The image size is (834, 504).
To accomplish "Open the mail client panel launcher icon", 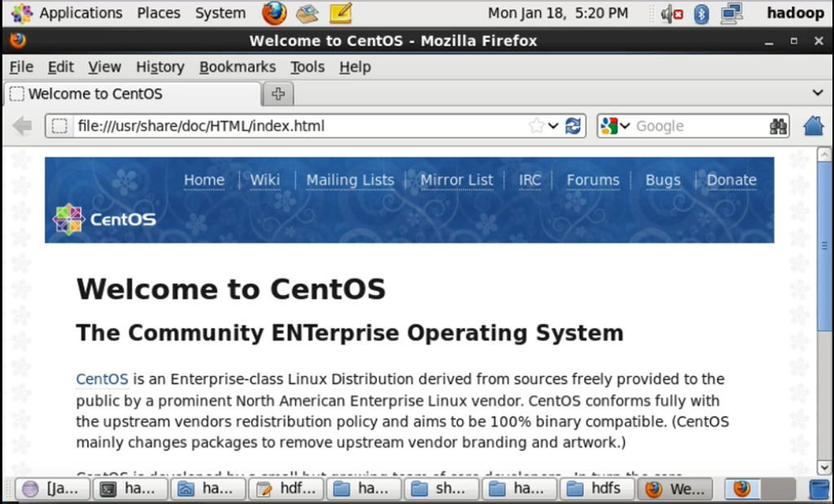I will point(307,13).
